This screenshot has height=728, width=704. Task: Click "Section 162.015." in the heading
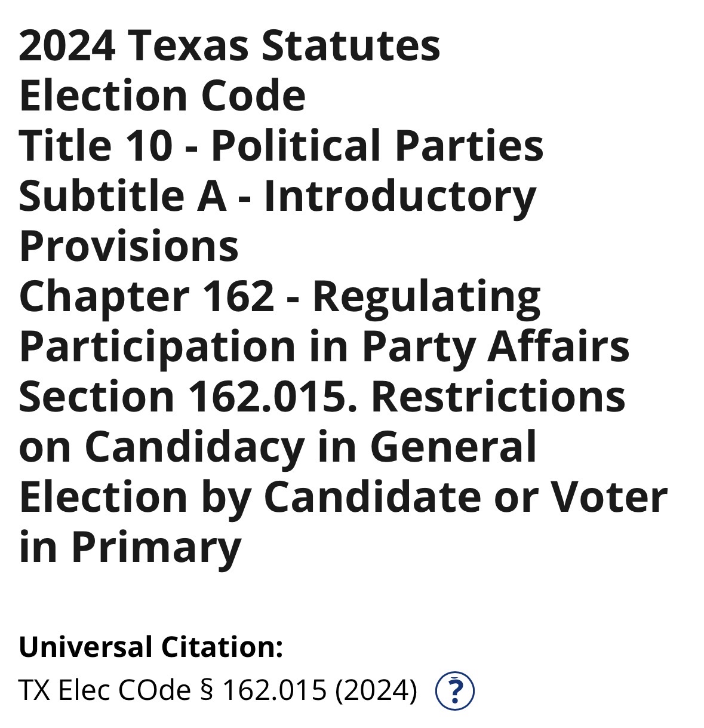pyautogui.click(x=189, y=397)
